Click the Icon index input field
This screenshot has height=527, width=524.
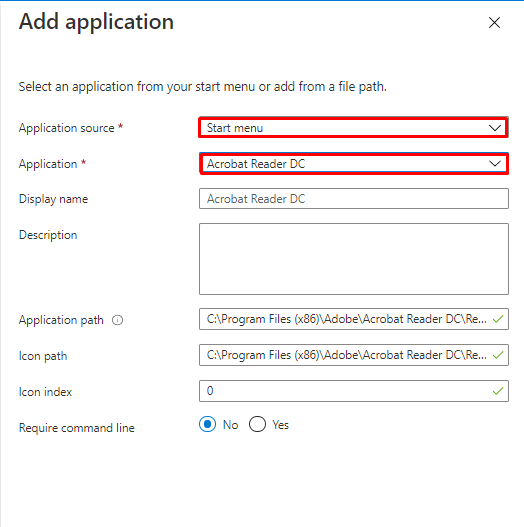[354, 391]
